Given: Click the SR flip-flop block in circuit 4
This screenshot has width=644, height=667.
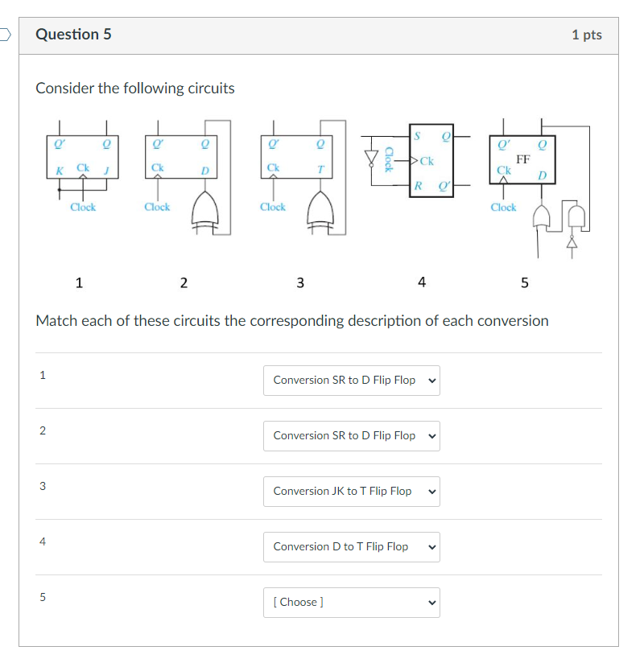Looking at the screenshot, I should (431, 159).
